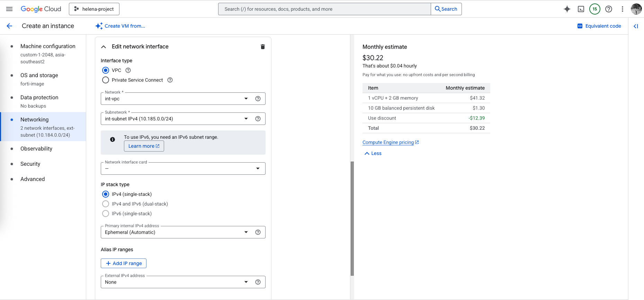The height and width of the screenshot is (300, 644).
Task: Click the back arrow beside Create an instance
Action: (9, 26)
